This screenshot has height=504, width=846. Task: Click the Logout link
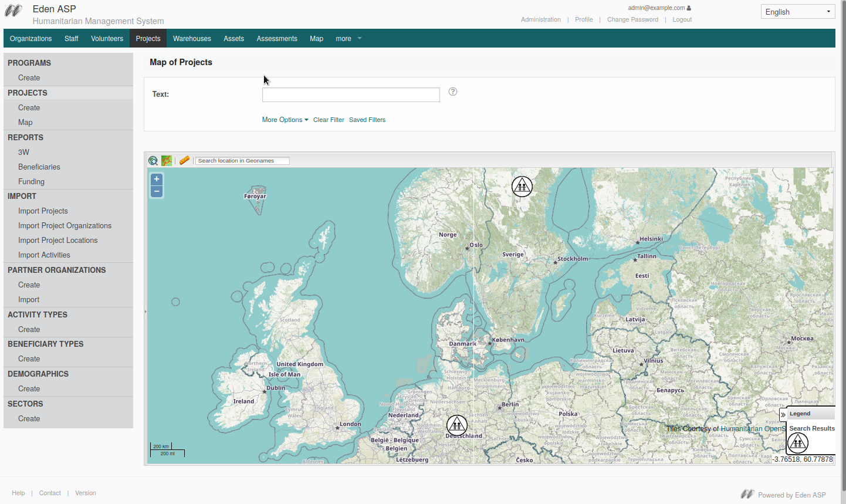click(682, 19)
